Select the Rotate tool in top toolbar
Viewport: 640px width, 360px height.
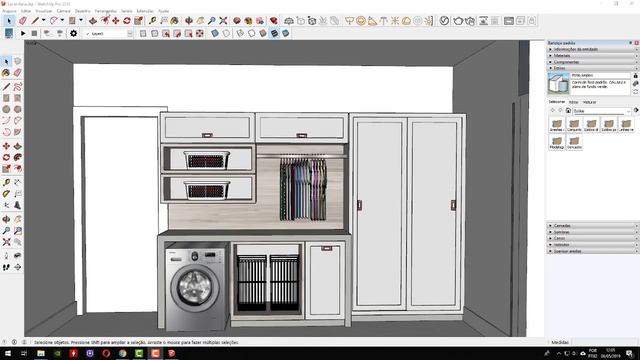[x=127, y=20]
